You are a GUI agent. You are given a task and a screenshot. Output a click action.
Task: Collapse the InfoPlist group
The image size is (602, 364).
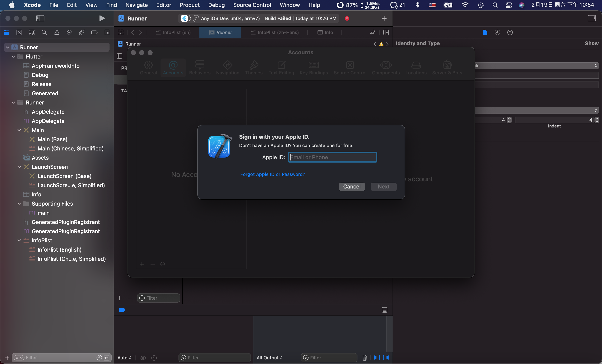[x=19, y=240]
